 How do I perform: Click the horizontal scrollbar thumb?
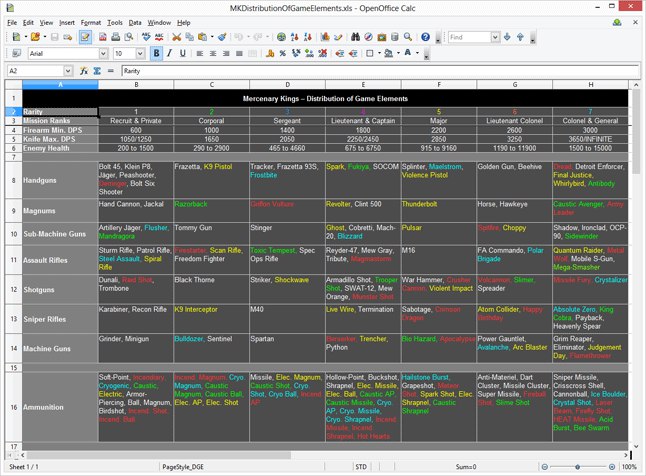point(159,455)
